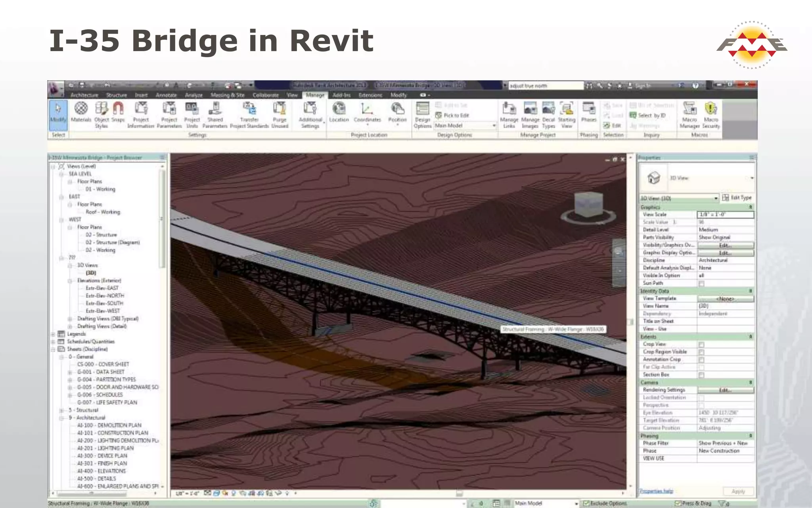Open Shared Parameters
The height and width of the screenshot is (508, 812).
215,115
